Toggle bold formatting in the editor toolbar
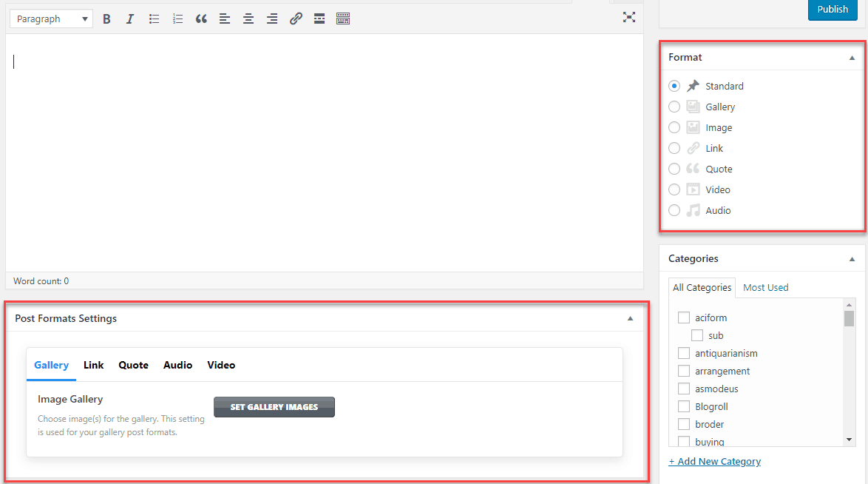The width and height of the screenshot is (868, 484). coord(106,19)
